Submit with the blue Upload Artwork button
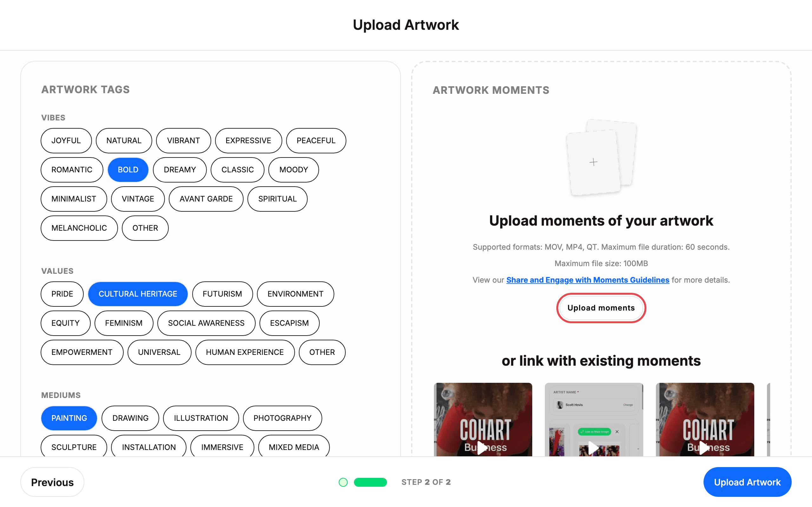This screenshot has width=812, height=507. tap(747, 482)
